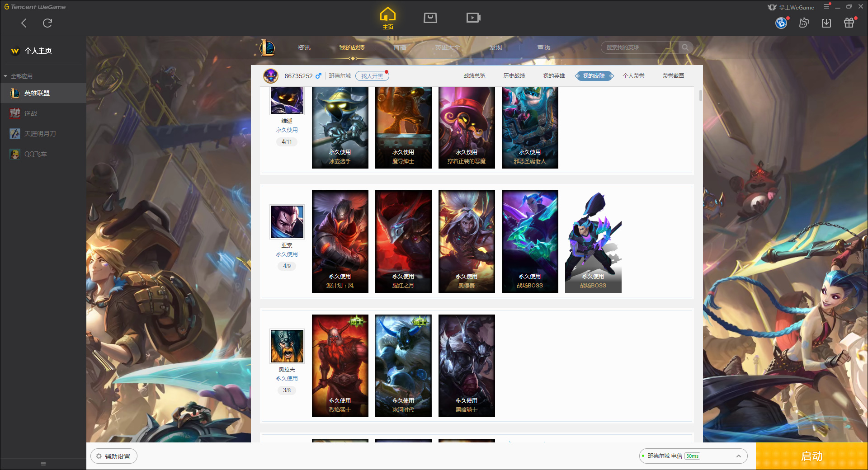Open the store shop icon in top bar
868x470 pixels.
click(430, 18)
